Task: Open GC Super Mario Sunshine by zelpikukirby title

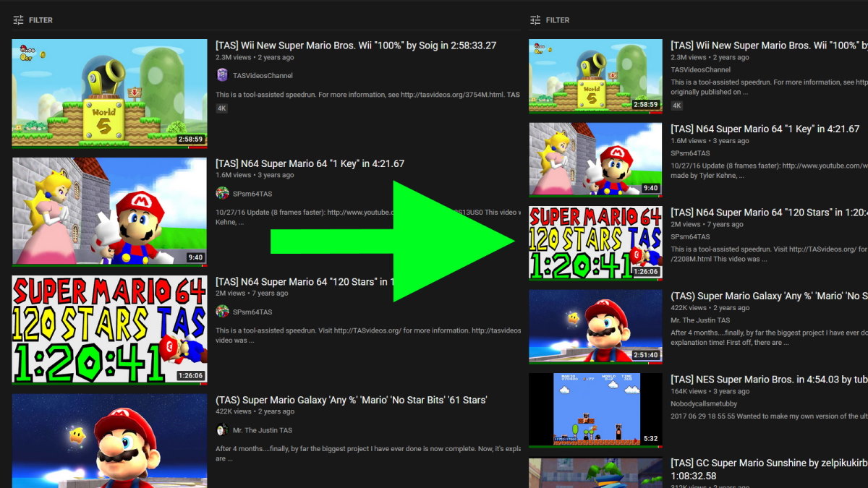Action: (769, 469)
